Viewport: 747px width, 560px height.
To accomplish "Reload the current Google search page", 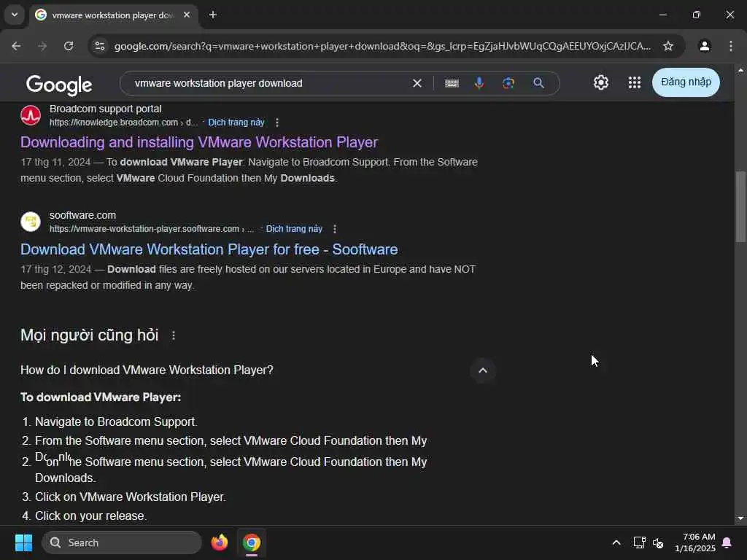I will [x=69, y=46].
